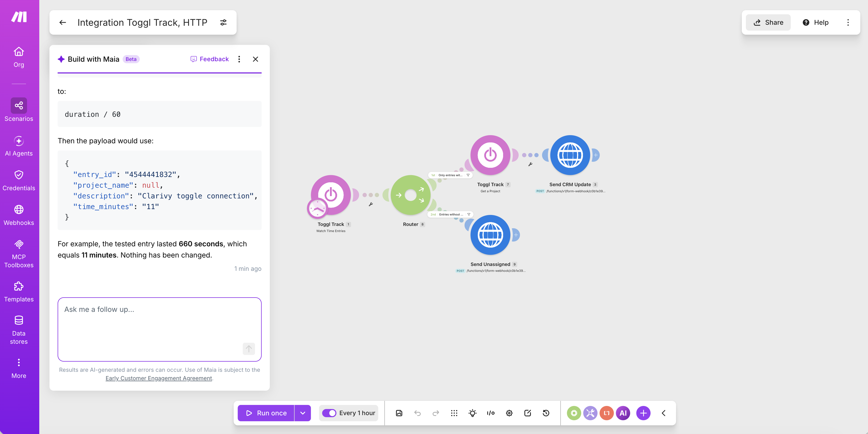Add a favorite module with plus button
868x434 pixels.
click(643, 413)
